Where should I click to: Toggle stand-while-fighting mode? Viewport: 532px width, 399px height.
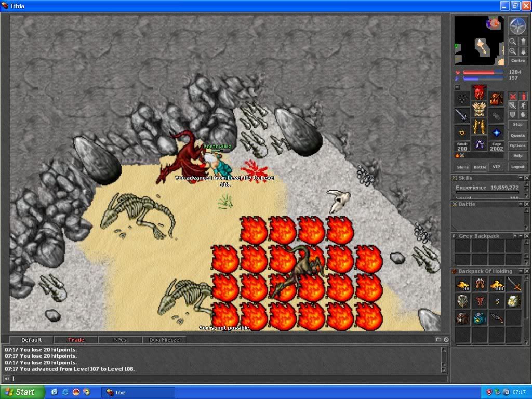(523, 97)
